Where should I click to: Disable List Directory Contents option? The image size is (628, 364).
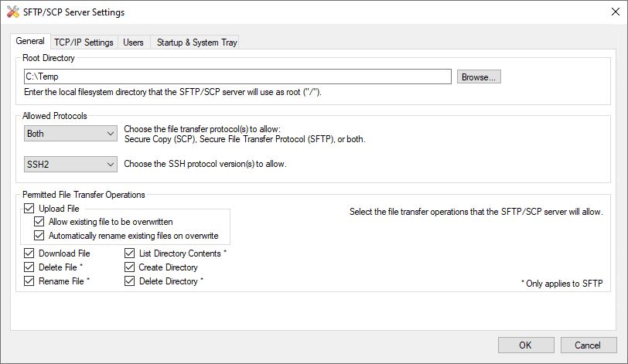tap(130, 253)
